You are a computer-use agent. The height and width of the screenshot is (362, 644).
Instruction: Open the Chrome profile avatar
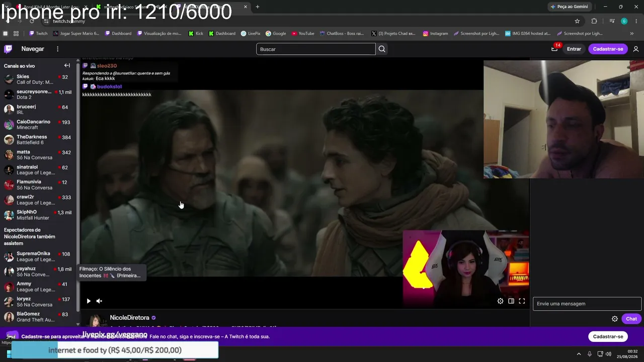[624, 21]
